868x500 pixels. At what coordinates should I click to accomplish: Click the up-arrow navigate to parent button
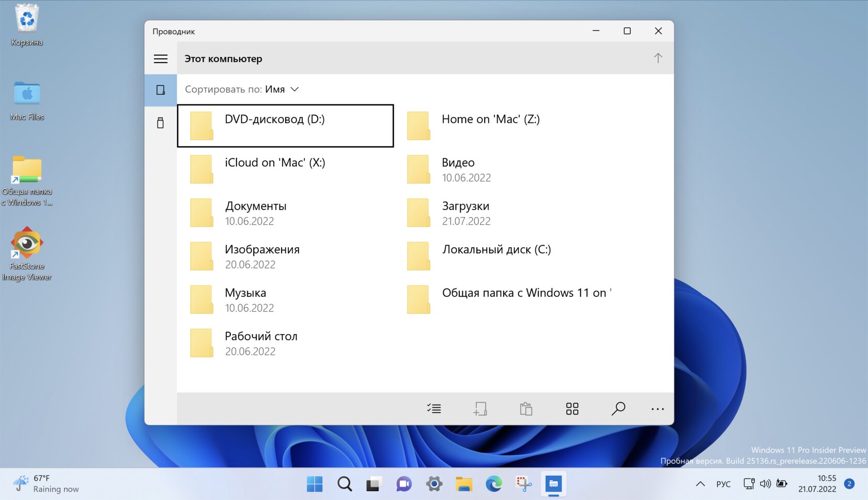(x=658, y=58)
